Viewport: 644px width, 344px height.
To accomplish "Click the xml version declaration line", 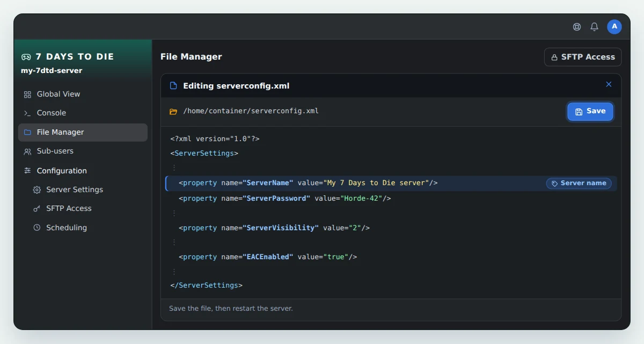I will point(215,139).
